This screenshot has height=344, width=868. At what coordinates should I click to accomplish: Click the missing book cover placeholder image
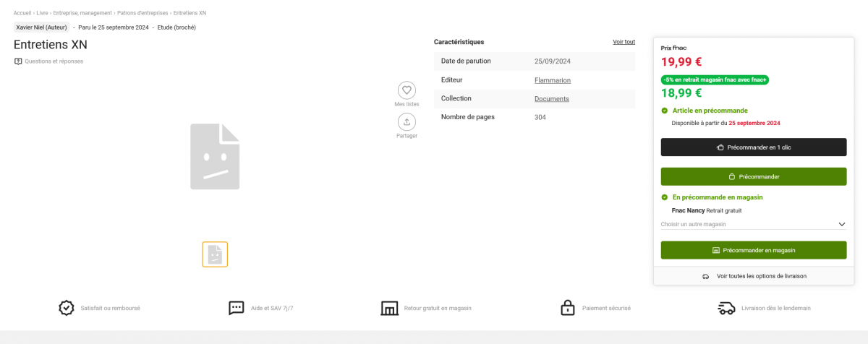(x=215, y=156)
